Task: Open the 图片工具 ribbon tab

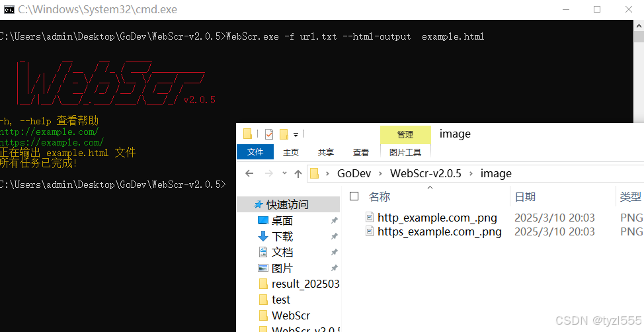Action: (x=405, y=152)
